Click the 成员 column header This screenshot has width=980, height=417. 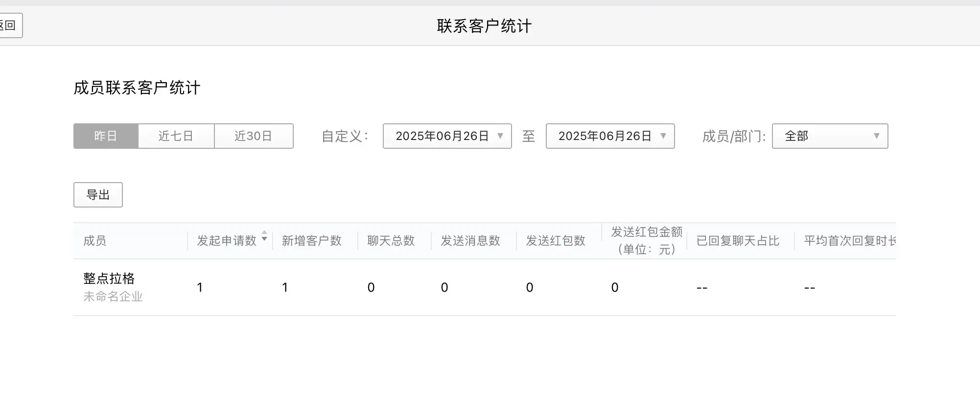point(95,241)
